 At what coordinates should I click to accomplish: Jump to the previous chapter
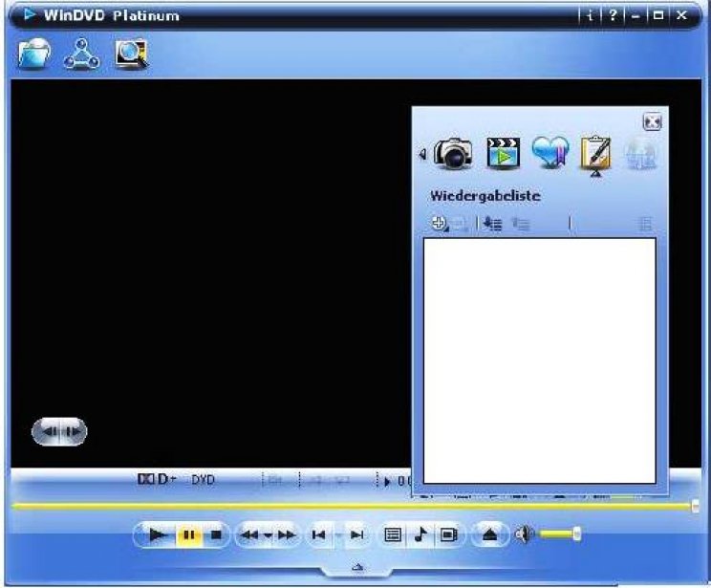click(x=319, y=535)
